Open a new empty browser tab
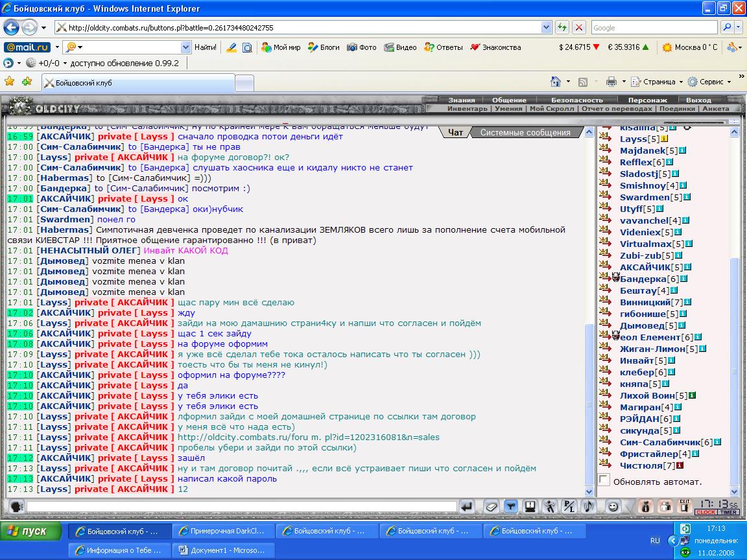Image resolution: width=747 pixels, height=560 pixels. [244, 84]
